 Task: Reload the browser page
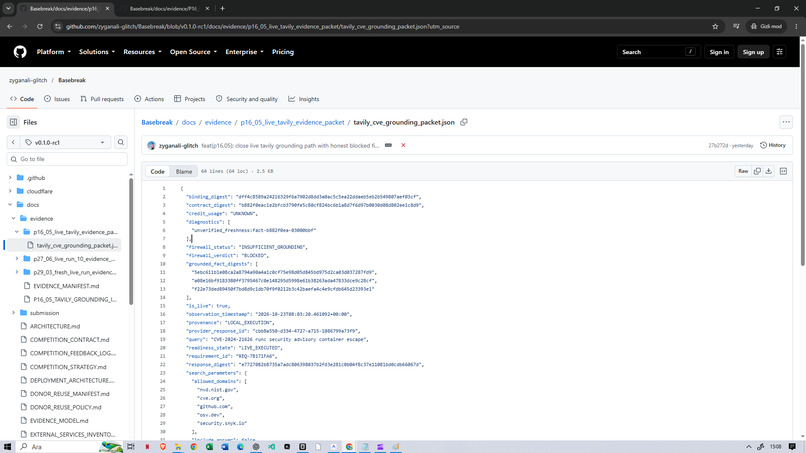tap(40, 26)
